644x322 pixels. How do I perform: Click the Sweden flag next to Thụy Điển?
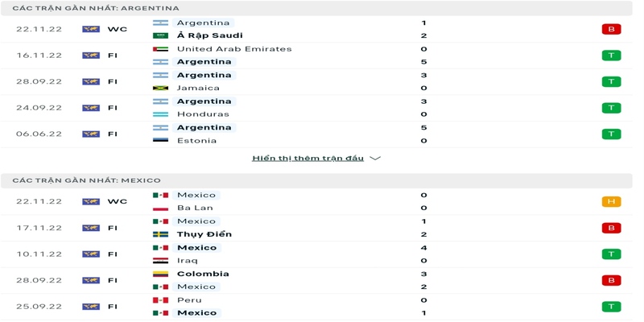(161, 234)
